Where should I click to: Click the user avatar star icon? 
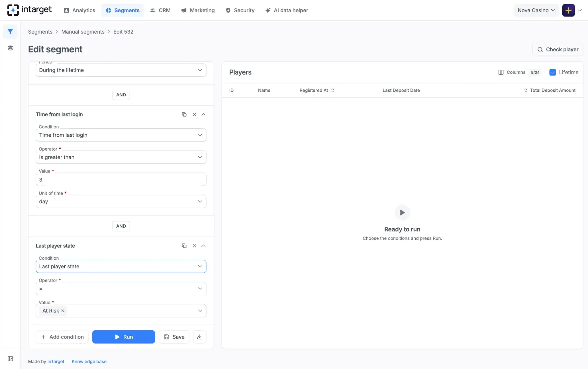568,10
